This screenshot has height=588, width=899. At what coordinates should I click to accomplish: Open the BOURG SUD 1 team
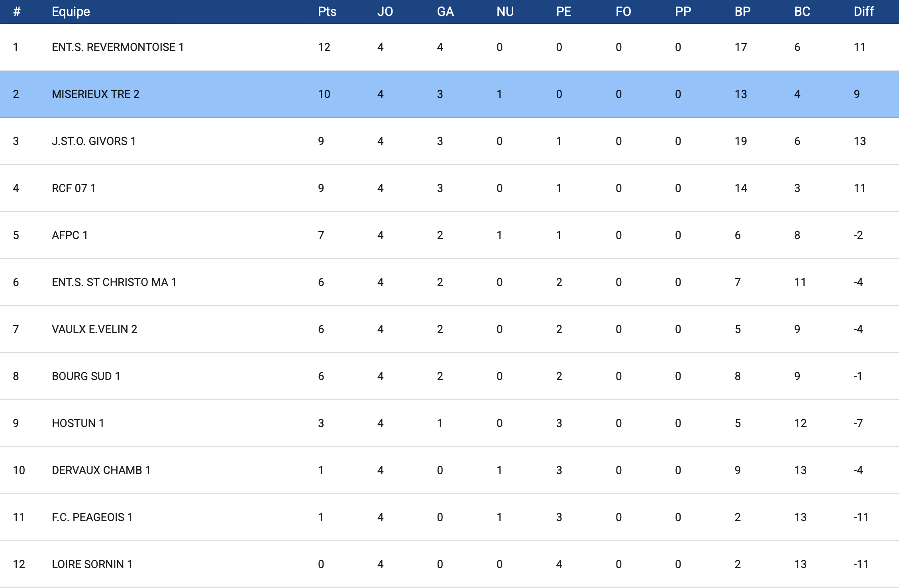pos(86,376)
